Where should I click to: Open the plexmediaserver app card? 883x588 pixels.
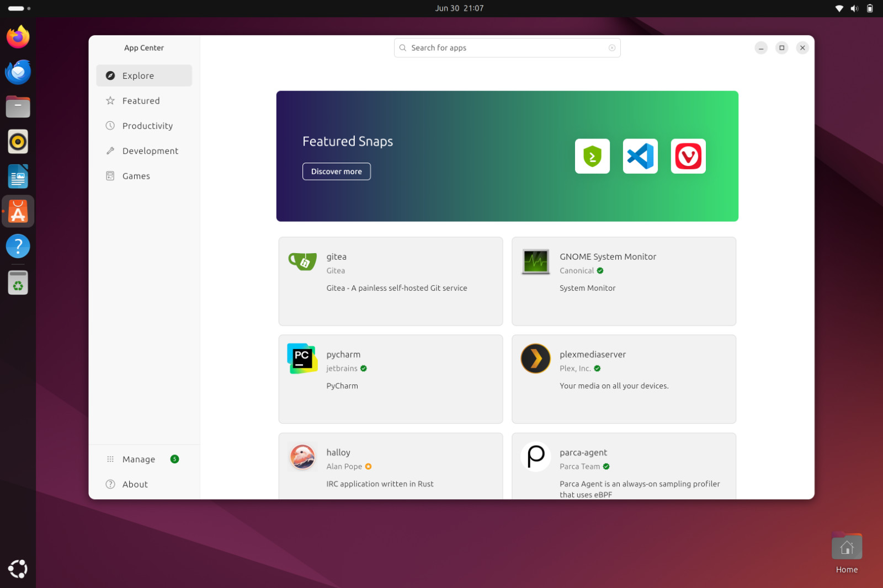pyautogui.click(x=624, y=379)
